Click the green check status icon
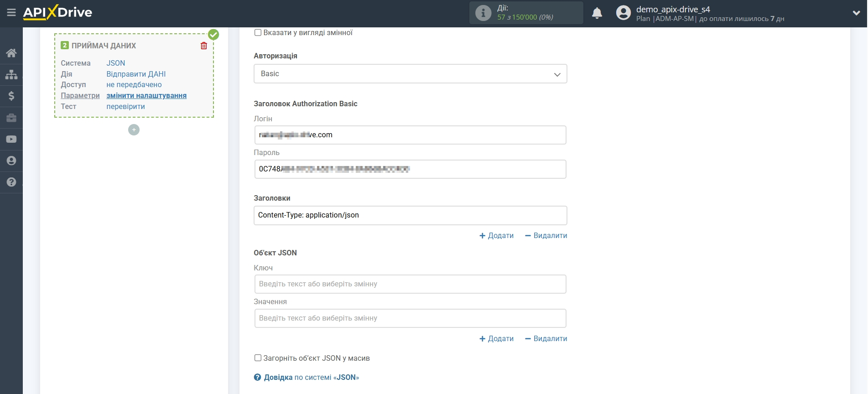 [x=213, y=35]
